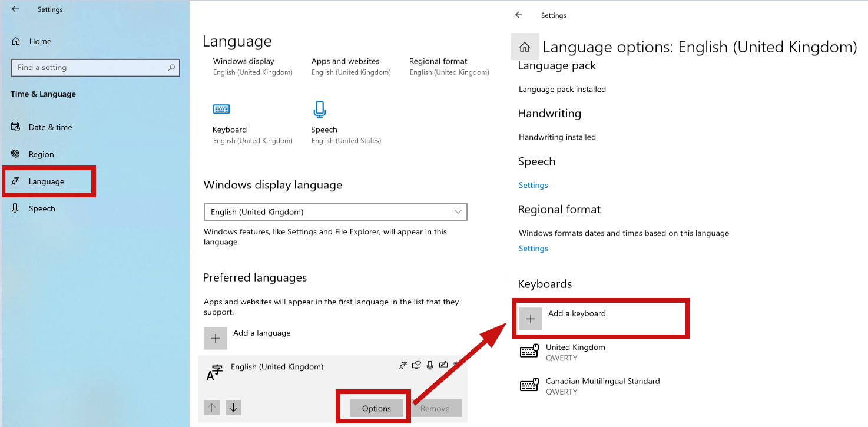Click the plus icon to add a language
Viewport: 868px width, 427px height.
coord(216,338)
